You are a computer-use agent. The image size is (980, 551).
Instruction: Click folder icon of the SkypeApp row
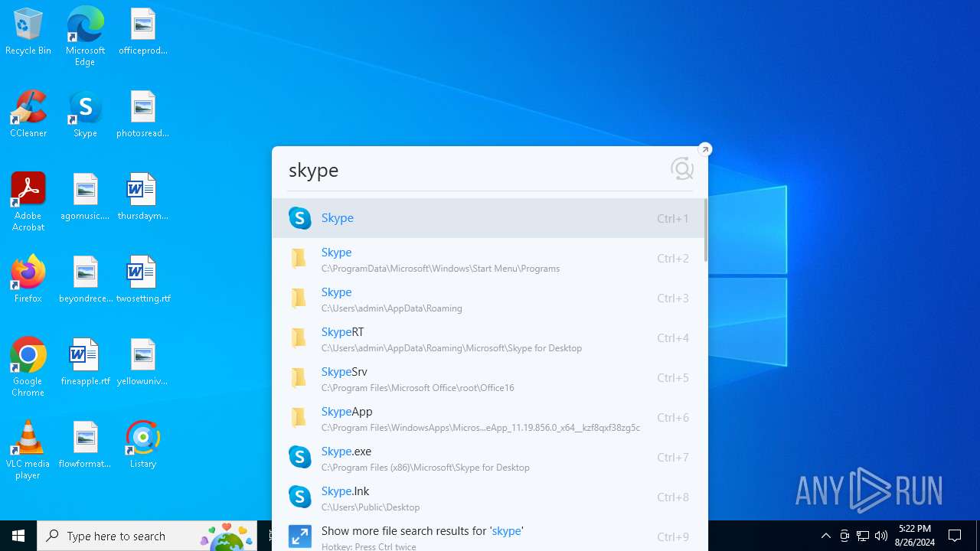tap(299, 418)
